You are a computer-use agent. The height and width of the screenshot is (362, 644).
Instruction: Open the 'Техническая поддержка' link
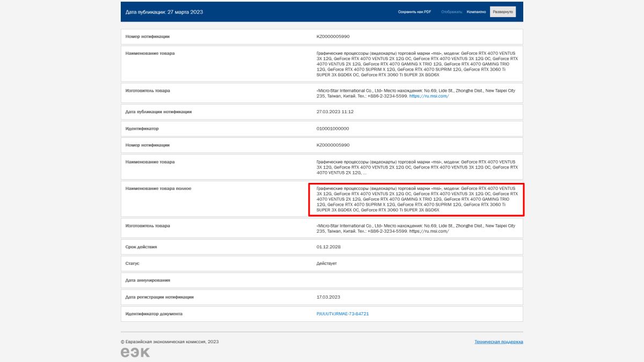(x=499, y=342)
